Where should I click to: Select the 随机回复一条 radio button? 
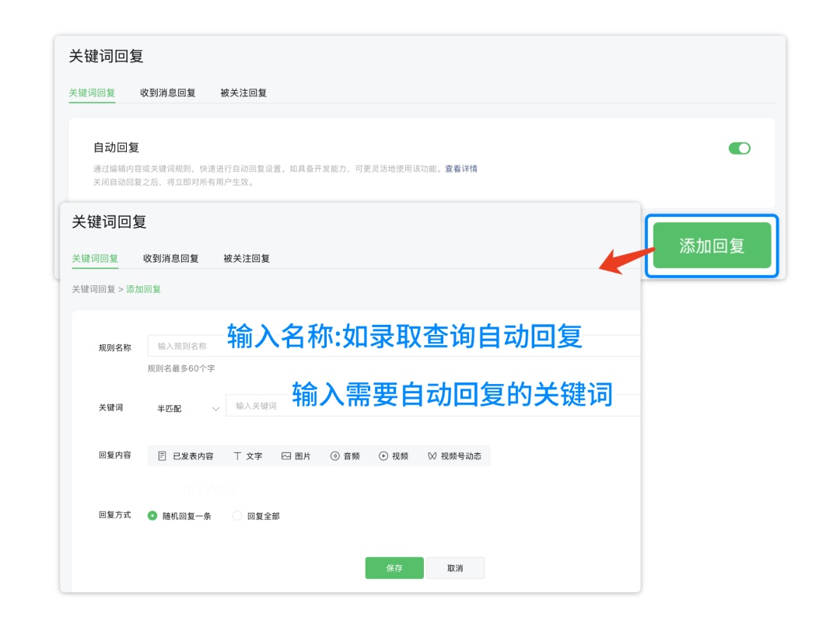coord(152,515)
